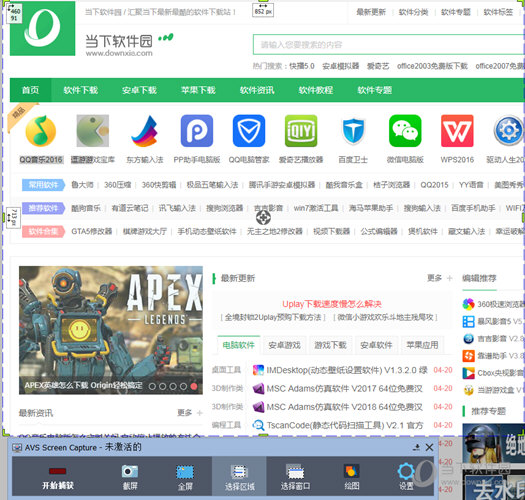Open the QQ电脑管家 shield icon
This screenshot has width=525, height=500.
coord(249,131)
